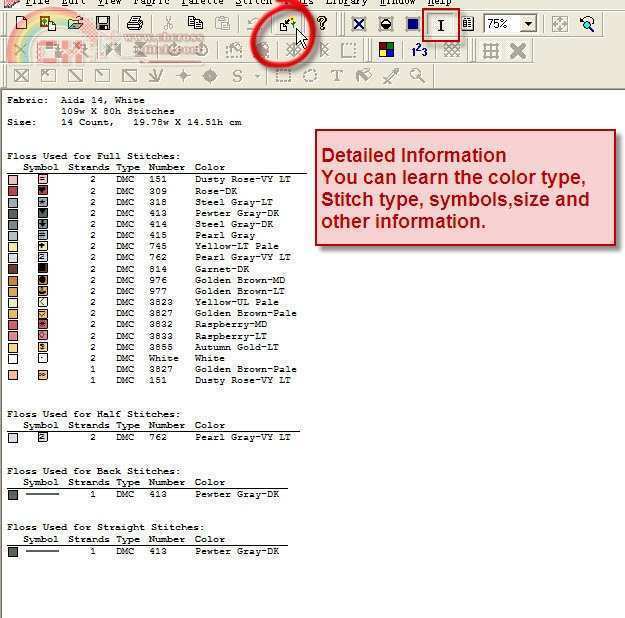
Task: Click the hatched grid icon next to 123
Action: click(x=452, y=50)
